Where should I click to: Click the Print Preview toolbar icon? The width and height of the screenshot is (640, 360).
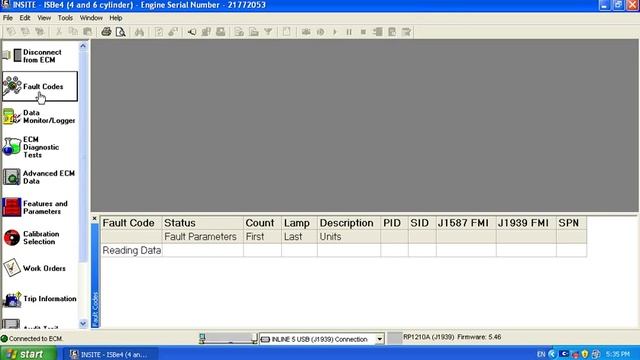click(120, 32)
